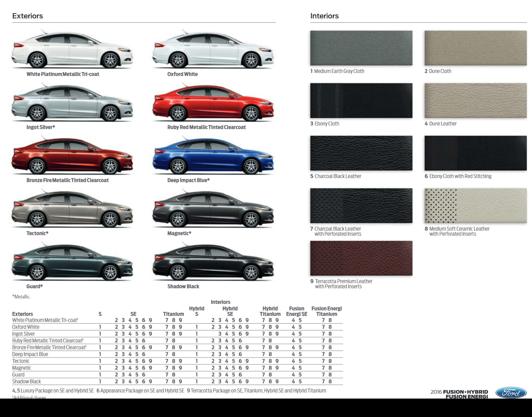Image resolution: width=532 pixels, height=417 pixels.
Task: Click the 'Interiors' table group header
Action: [x=220, y=302]
